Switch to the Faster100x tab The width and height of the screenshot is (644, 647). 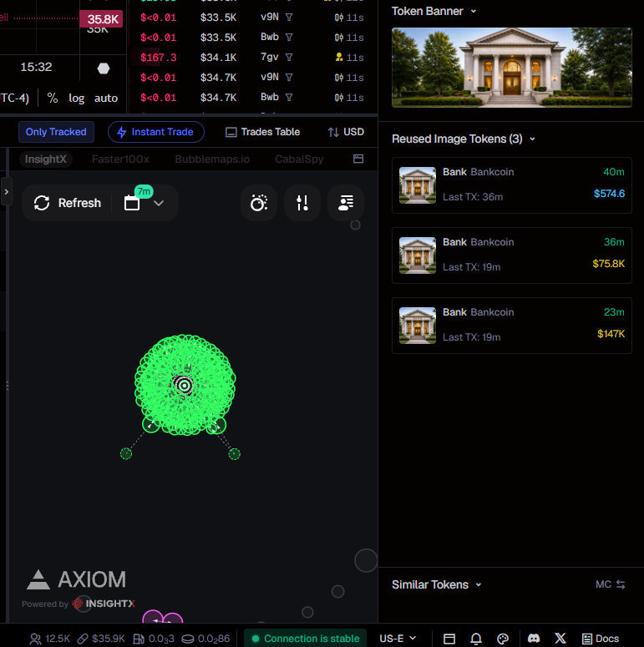tap(120, 159)
